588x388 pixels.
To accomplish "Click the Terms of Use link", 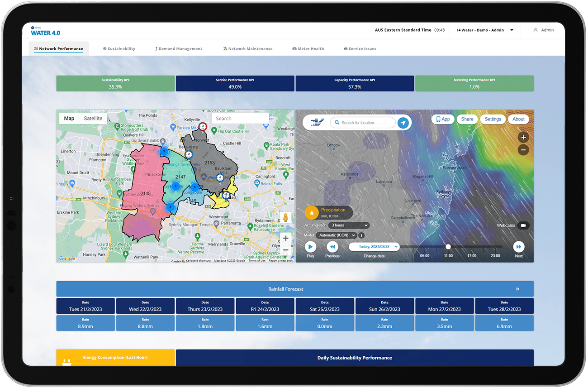I will [257, 261].
